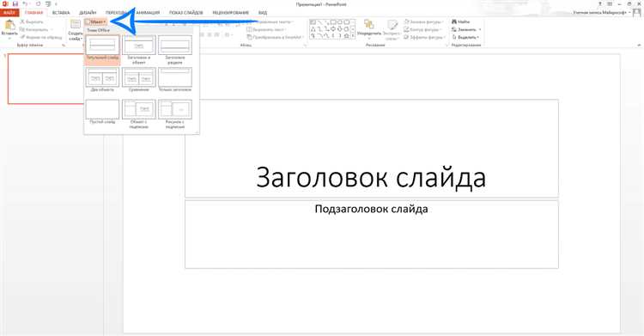Click Копировать (Copy) command

[35, 29]
